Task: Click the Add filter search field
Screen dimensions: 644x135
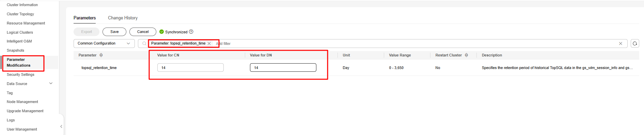Action: pyautogui.click(x=415, y=44)
